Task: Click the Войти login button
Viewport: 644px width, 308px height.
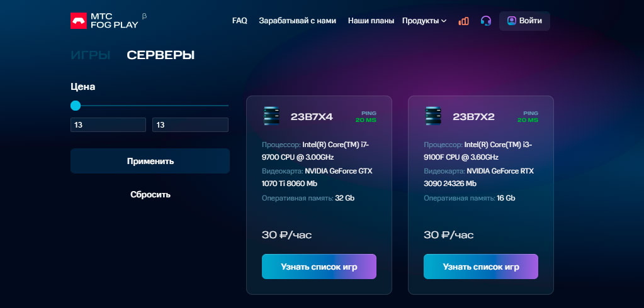Action: (x=524, y=21)
